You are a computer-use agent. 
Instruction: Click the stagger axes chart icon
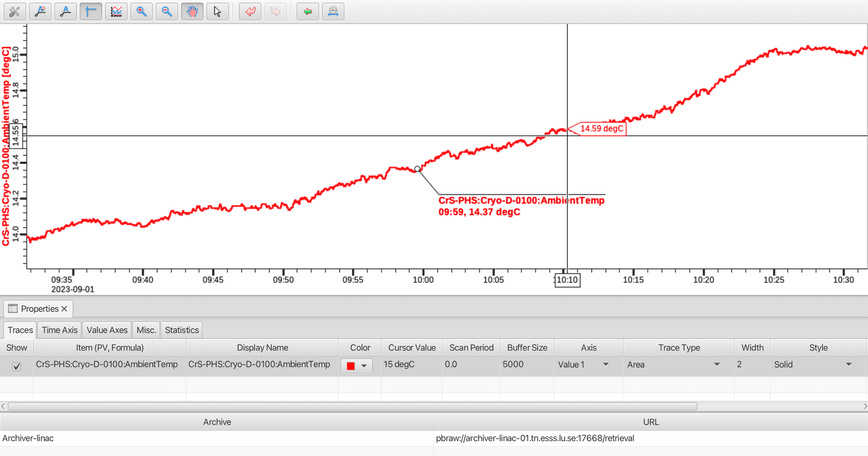(116, 11)
